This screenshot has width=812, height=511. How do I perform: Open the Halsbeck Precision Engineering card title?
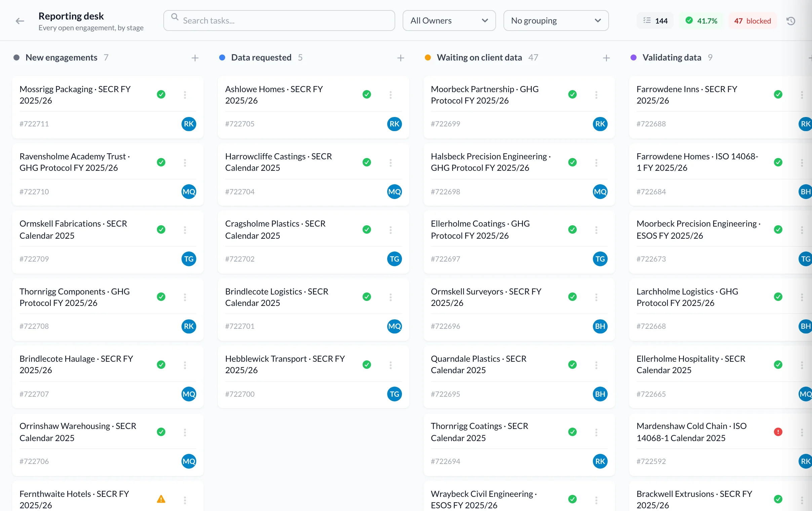(491, 162)
